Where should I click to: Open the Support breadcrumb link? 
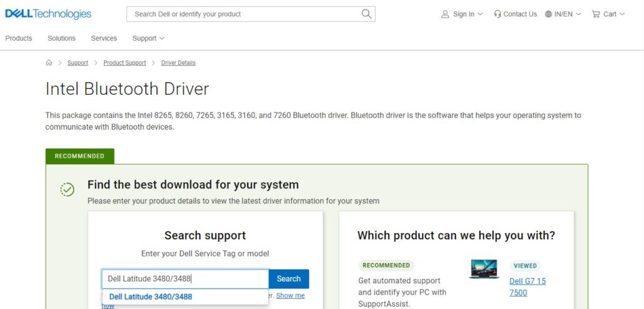[x=77, y=63]
